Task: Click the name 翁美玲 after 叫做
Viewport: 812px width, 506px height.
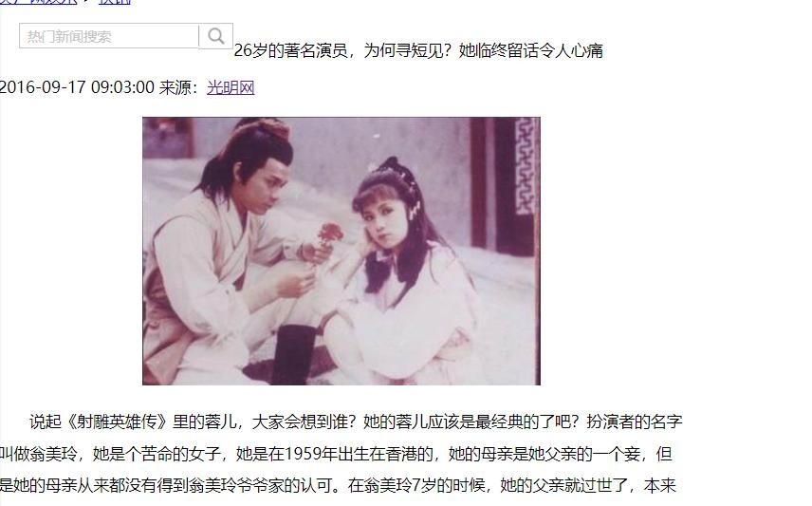Action: pyautogui.click(x=54, y=454)
